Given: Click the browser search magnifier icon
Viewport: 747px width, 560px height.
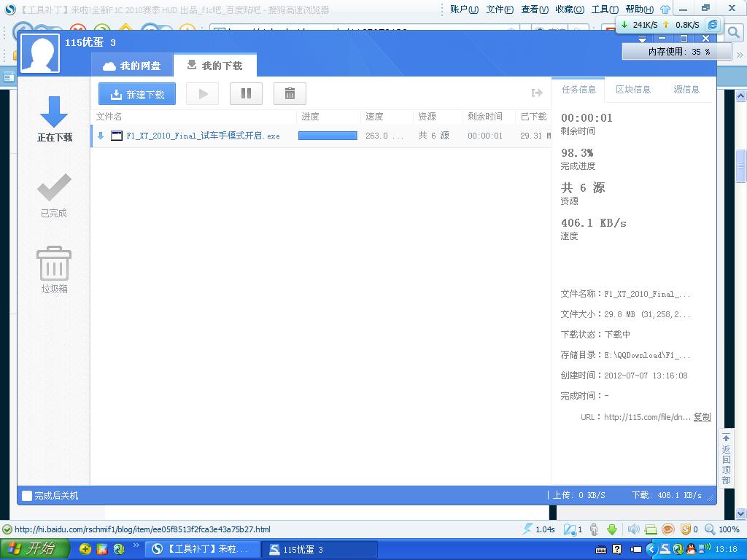Looking at the screenshot, I should point(734,32).
